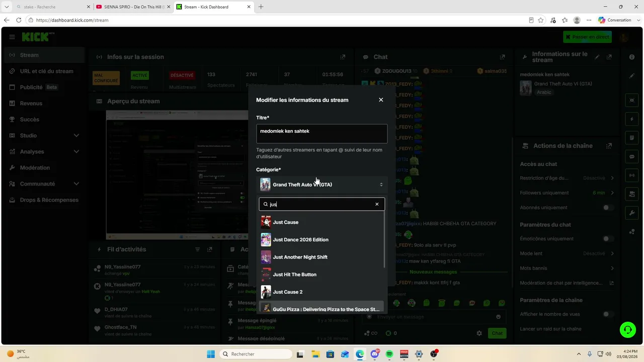
Task: Pop out the Infos sur la session panel
Action: pos(343,57)
